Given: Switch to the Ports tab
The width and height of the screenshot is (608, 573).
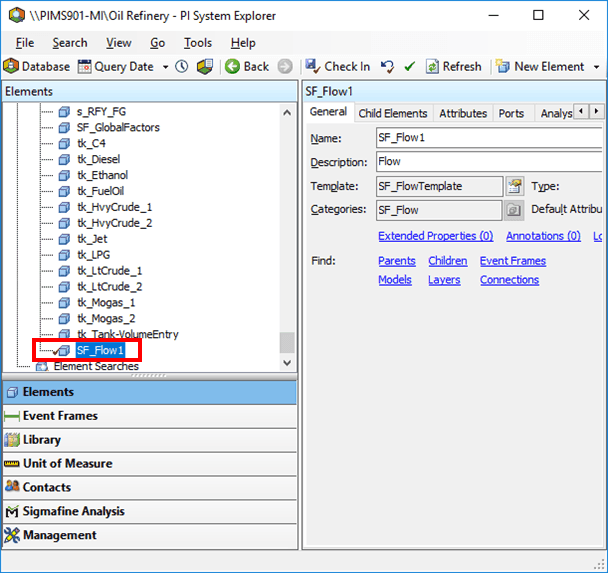Looking at the screenshot, I should tap(511, 113).
